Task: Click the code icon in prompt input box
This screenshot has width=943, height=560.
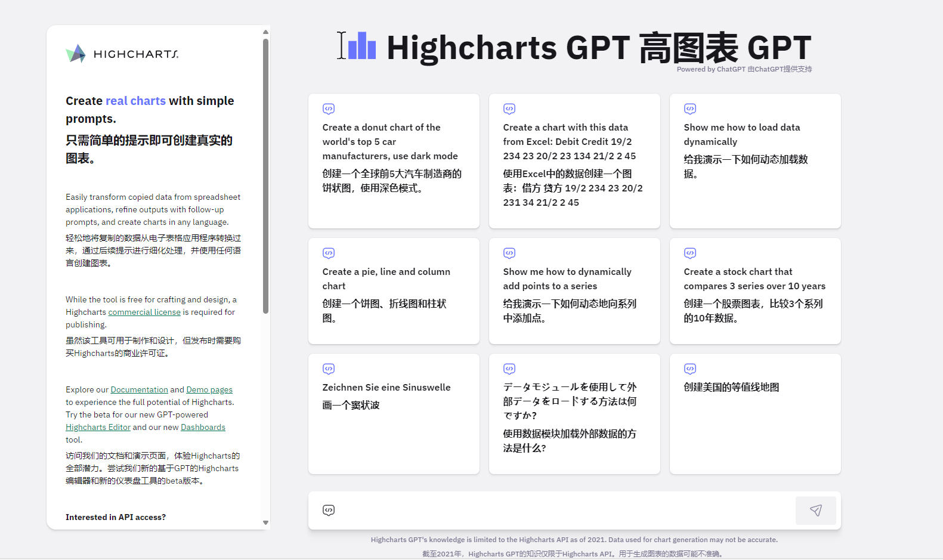Action: click(x=329, y=510)
